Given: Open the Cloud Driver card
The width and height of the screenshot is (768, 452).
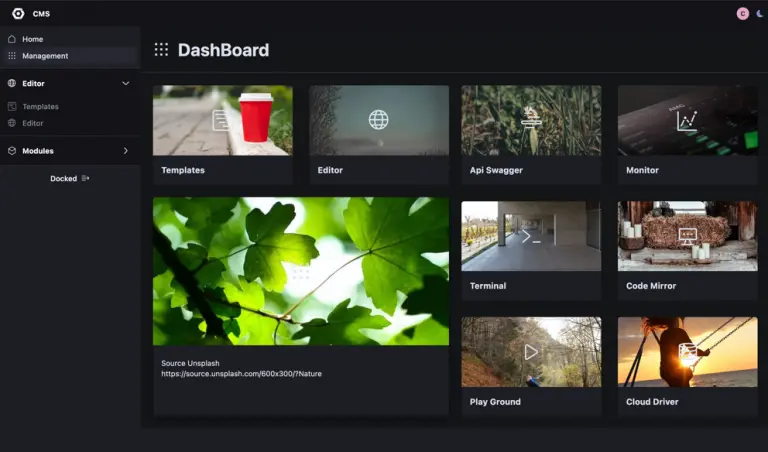Looking at the screenshot, I should click(x=687, y=365).
